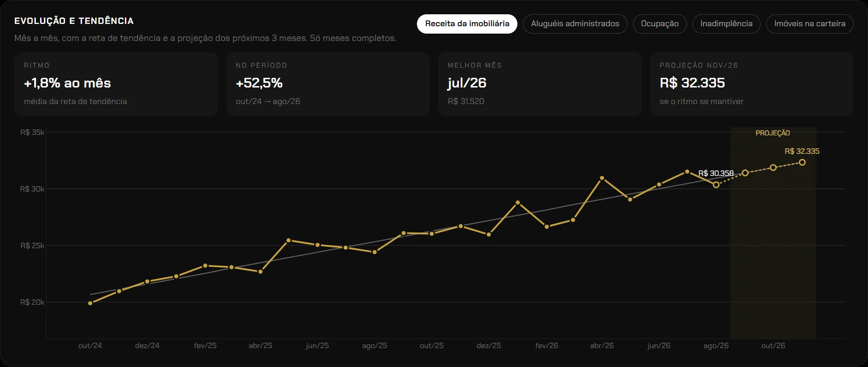868x367 pixels.
Task: Click the 'ago/26' x-axis label
Action: tap(716, 345)
